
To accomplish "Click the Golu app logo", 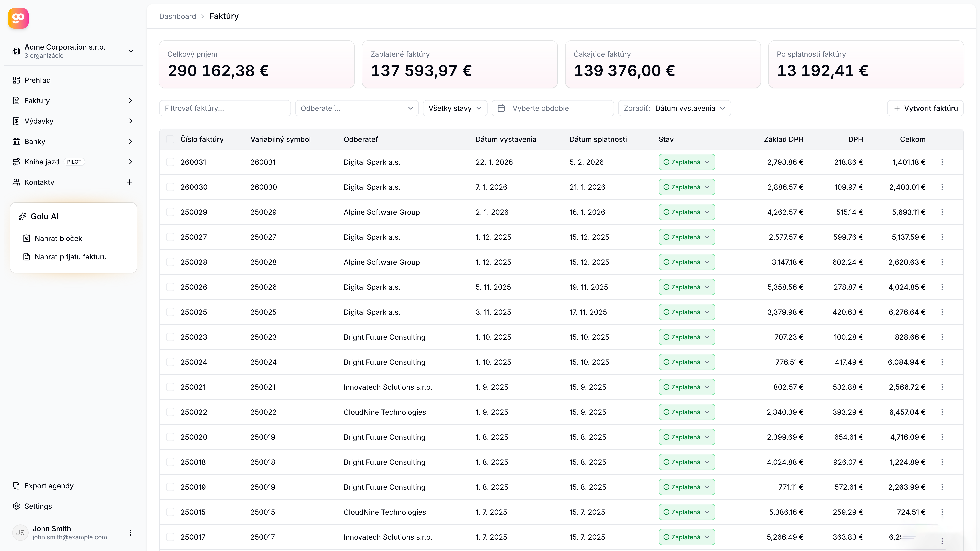I will coord(18,18).
